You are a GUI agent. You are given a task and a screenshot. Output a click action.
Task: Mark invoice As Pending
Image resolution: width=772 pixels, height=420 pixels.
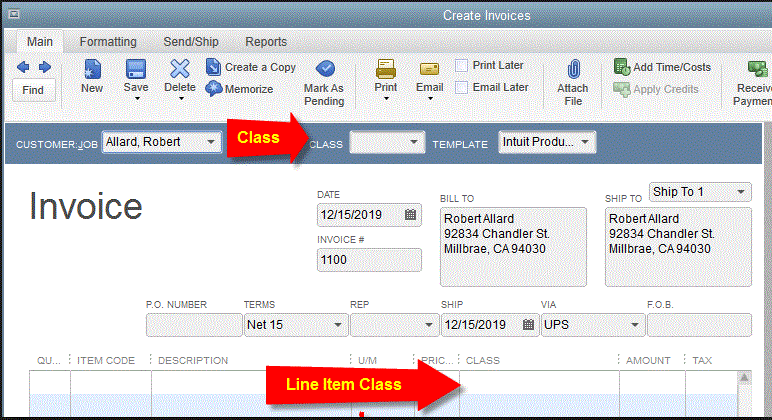324,83
